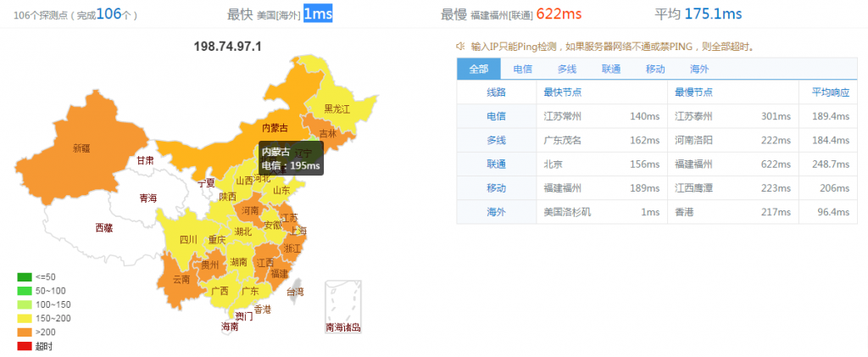Viewport: 868px width, 357px height.
Task: Click the 南海诸岛 inset map
Action: (x=342, y=305)
